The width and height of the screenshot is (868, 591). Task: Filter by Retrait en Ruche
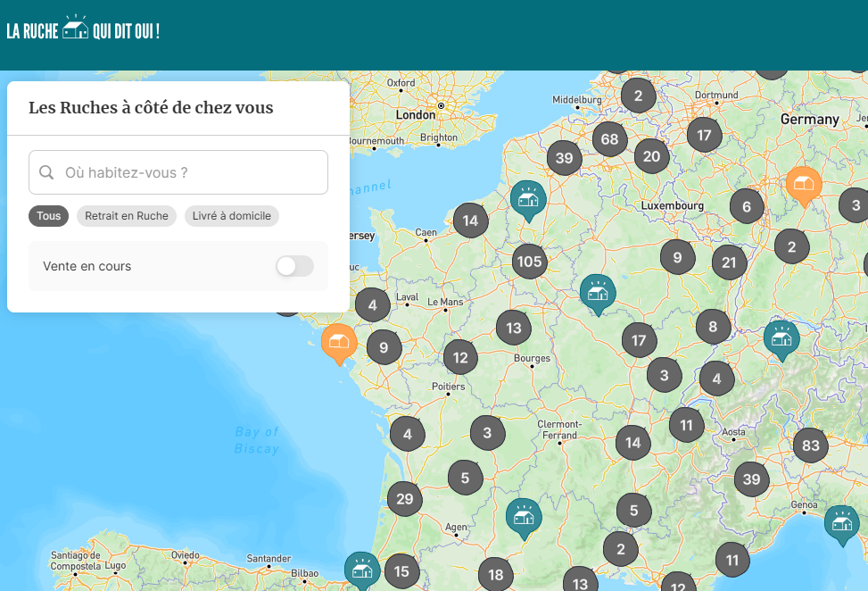click(x=127, y=216)
